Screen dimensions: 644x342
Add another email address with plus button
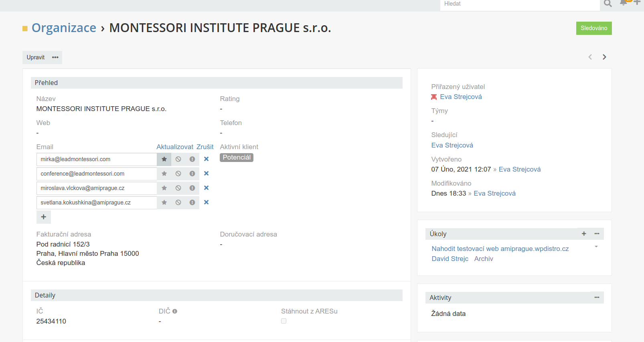coord(44,217)
